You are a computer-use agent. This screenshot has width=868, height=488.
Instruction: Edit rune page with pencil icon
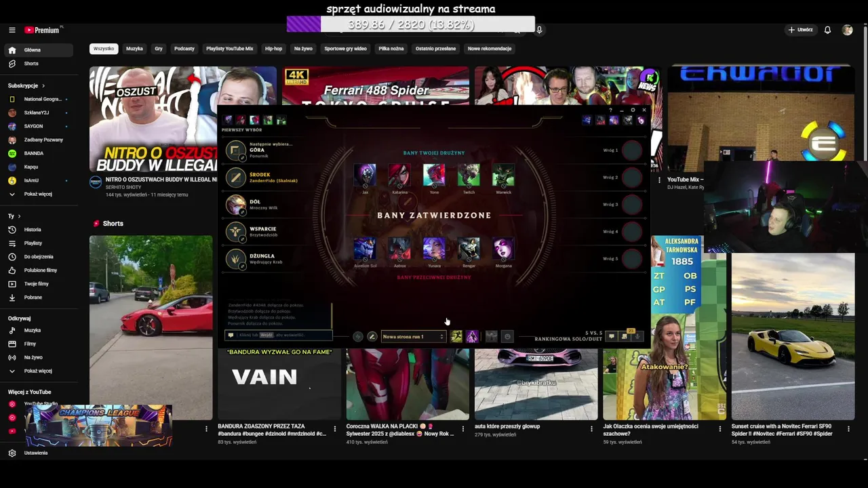point(372,337)
